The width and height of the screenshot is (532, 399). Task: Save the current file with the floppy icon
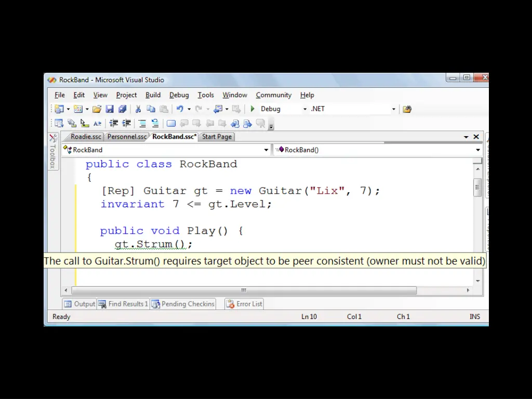pyautogui.click(x=110, y=109)
